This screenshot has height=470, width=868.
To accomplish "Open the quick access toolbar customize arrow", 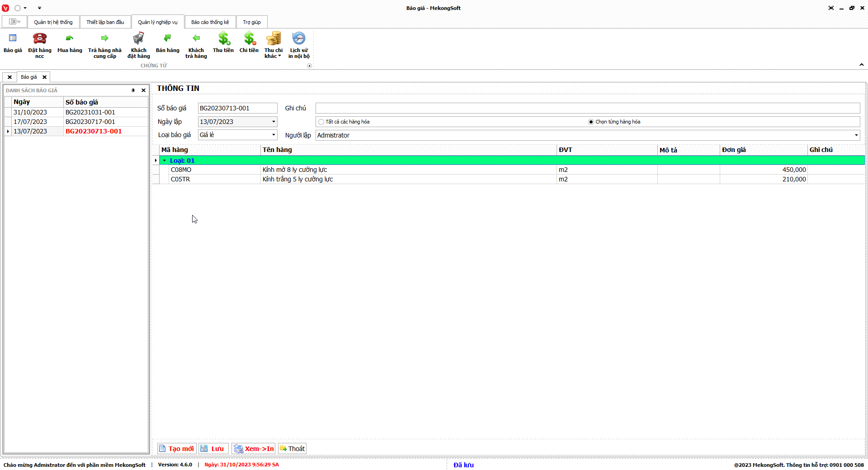I will point(39,8).
